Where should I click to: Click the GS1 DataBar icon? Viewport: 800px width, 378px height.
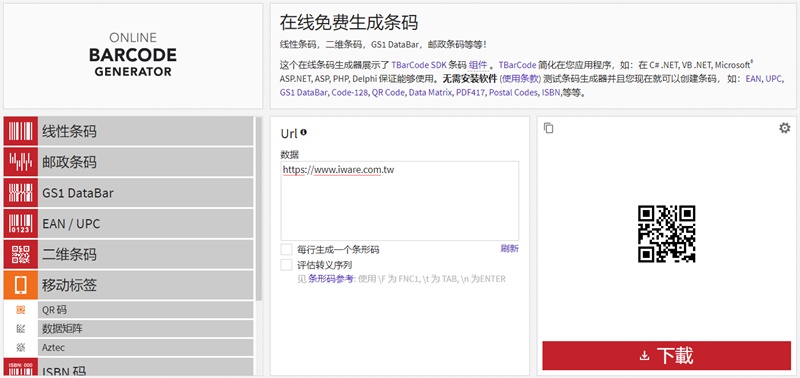click(x=21, y=193)
